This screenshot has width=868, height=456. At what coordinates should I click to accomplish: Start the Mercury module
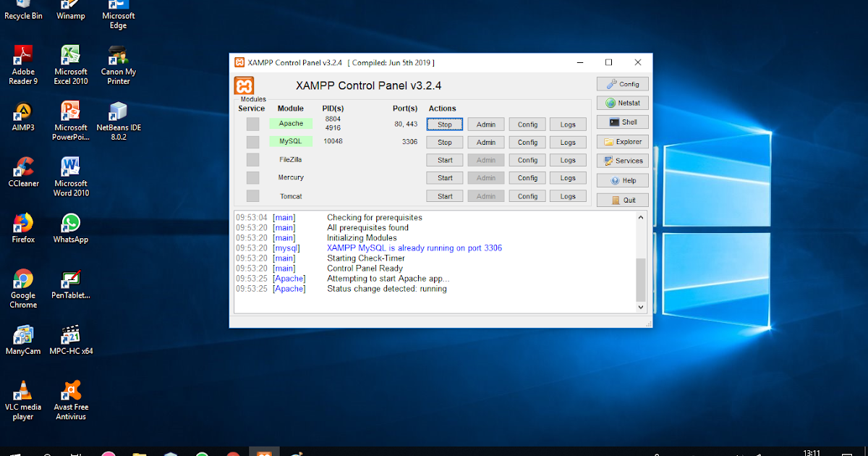pyautogui.click(x=445, y=178)
